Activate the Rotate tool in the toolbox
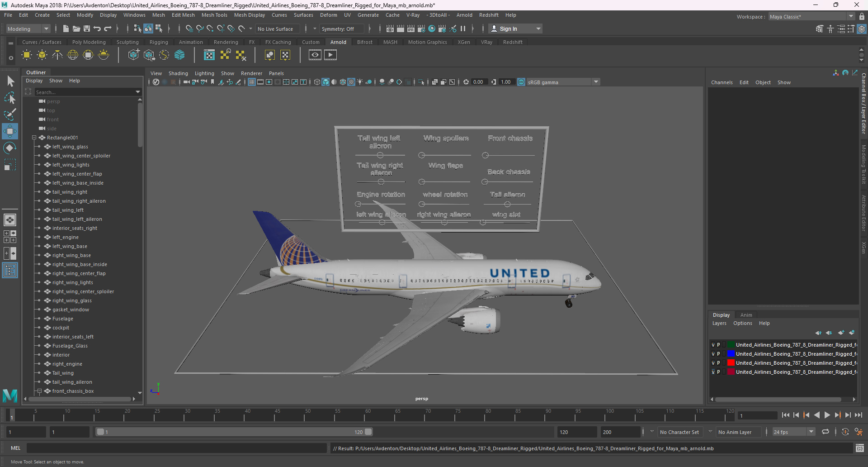868x467 pixels. click(9, 148)
